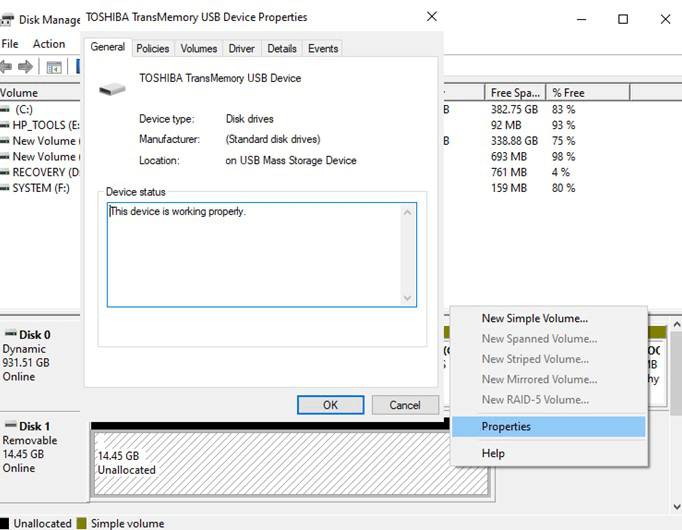The width and height of the screenshot is (682, 530).
Task: Confirm the dialog with OK
Action: pos(331,405)
